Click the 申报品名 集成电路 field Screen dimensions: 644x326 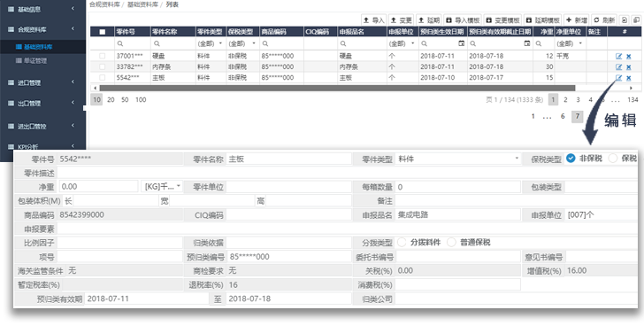pyautogui.click(x=457, y=214)
